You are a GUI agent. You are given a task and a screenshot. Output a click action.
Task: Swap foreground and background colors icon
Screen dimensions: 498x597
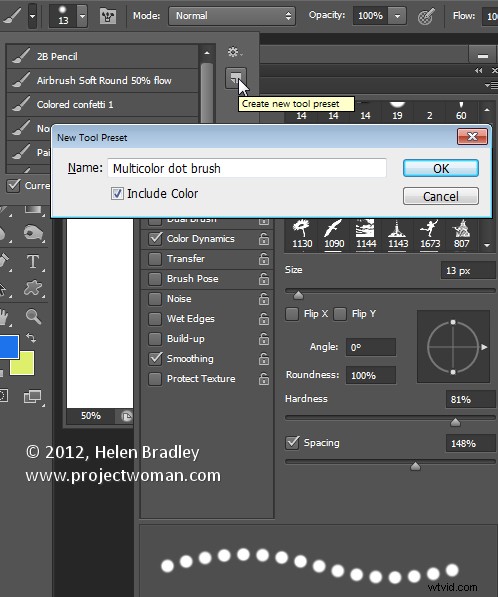tap(30, 338)
